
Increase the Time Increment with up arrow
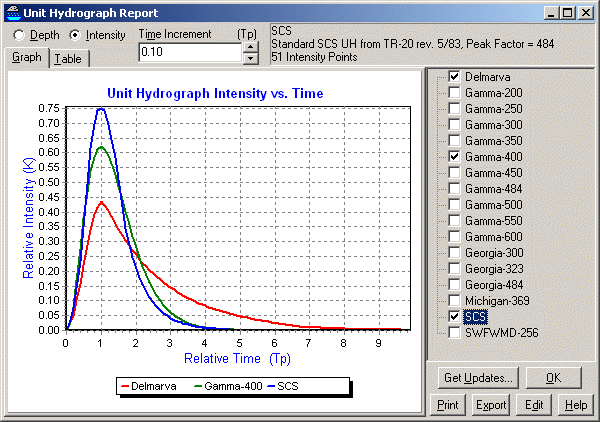click(x=250, y=47)
